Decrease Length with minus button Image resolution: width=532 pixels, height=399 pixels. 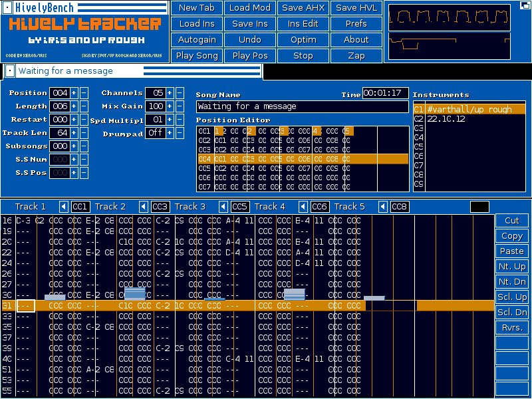pos(84,106)
